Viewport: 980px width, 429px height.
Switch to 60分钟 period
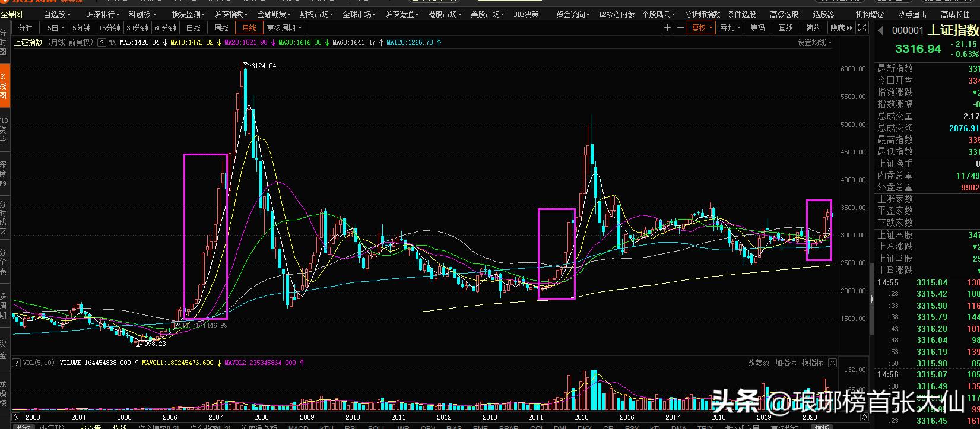tap(165, 28)
